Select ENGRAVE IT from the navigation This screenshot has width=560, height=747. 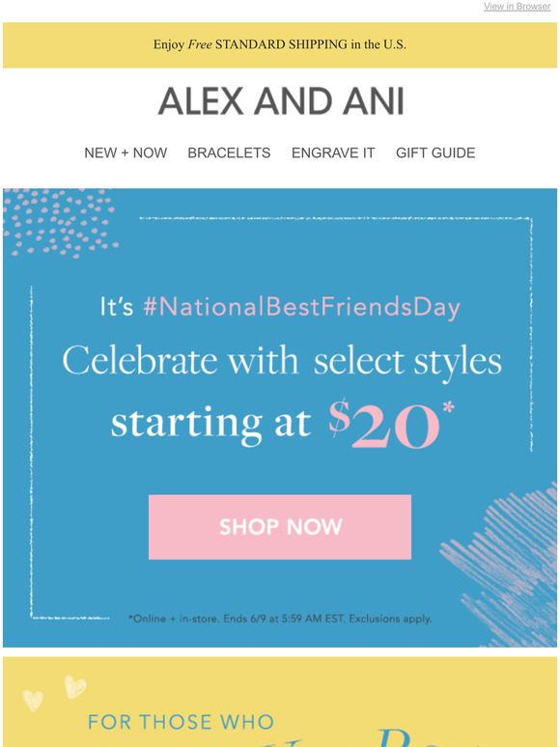[333, 152]
